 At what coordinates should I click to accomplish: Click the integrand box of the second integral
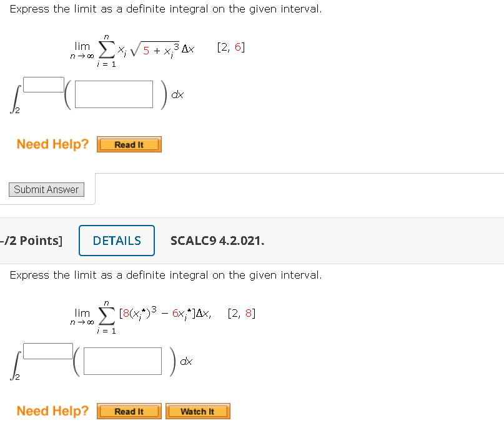123,361
